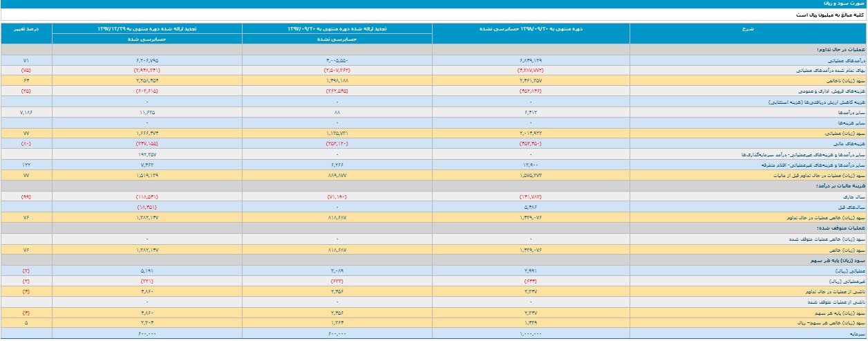Click the restated 1397/09/20 period header
The image size is (868, 341).
click(x=337, y=28)
